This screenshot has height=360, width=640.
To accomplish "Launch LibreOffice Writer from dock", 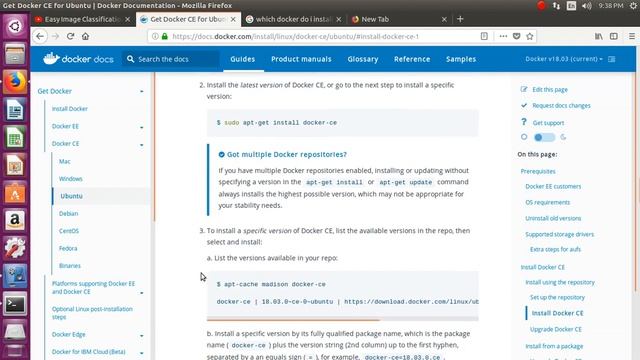I will coord(15,110).
